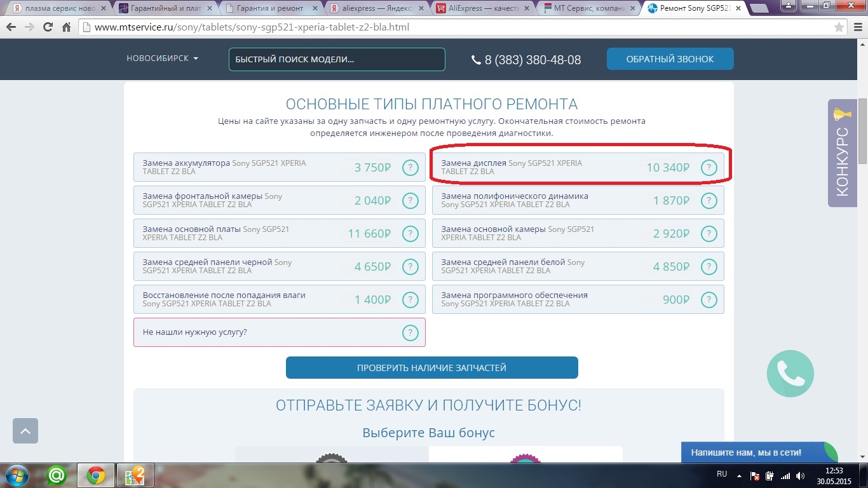Click help icon for main camera replacement (2 920₽)
Image resolution: width=868 pixels, height=488 pixels.
coord(709,234)
